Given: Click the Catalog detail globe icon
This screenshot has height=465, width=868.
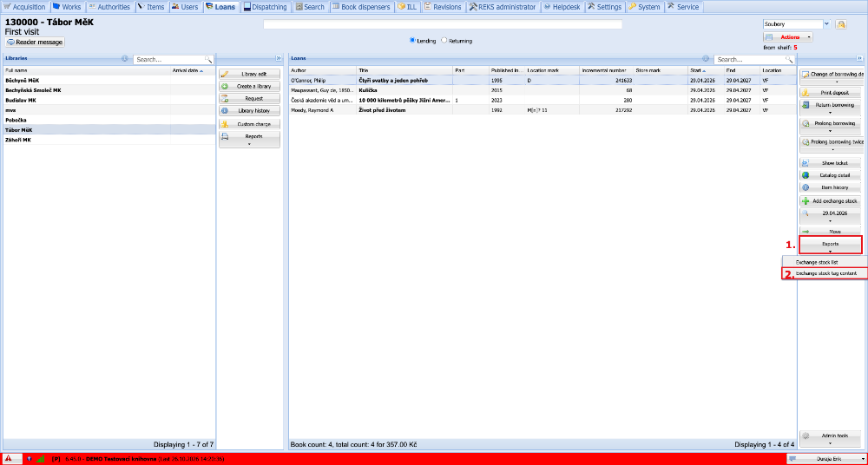Looking at the screenshot, I should 806,175.
